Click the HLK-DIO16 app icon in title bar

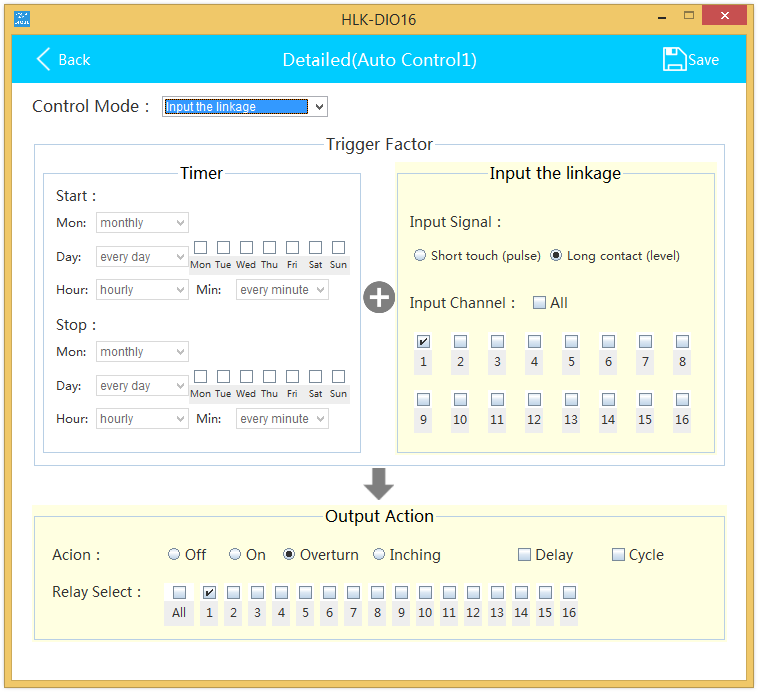pyautogui.click(x=21, y=17)
